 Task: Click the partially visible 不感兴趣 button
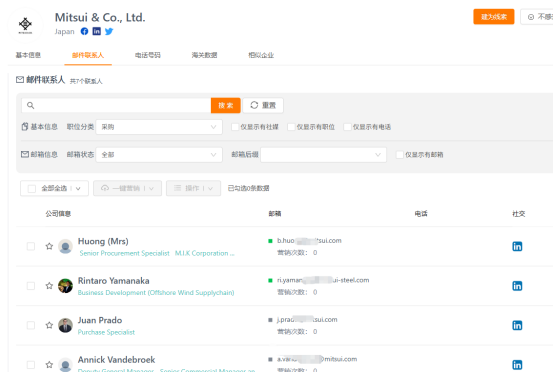point(537,17)
